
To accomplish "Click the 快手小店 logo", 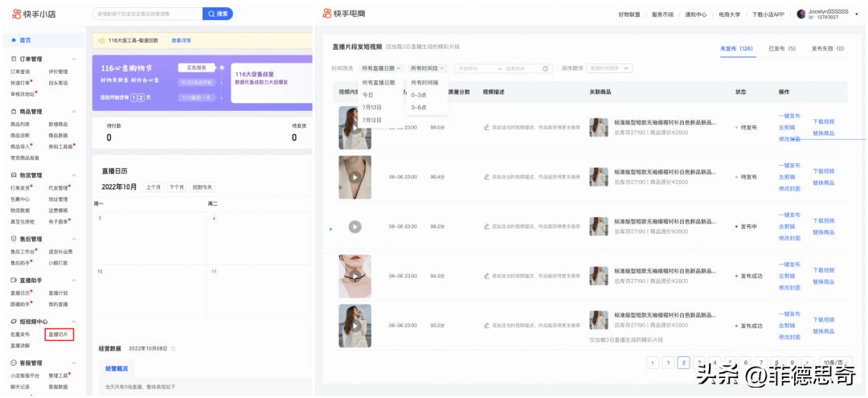I will (x=34, y=14).
